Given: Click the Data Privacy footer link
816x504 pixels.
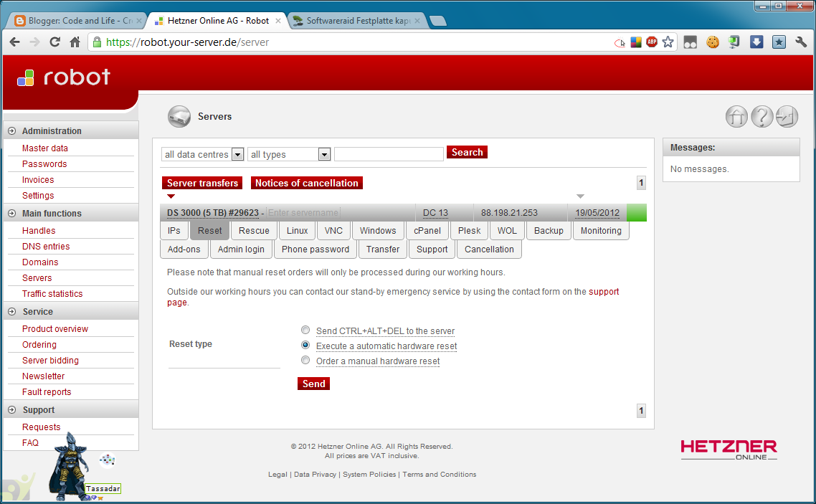Looking at the screenshot, I should (x=315, y=475).
